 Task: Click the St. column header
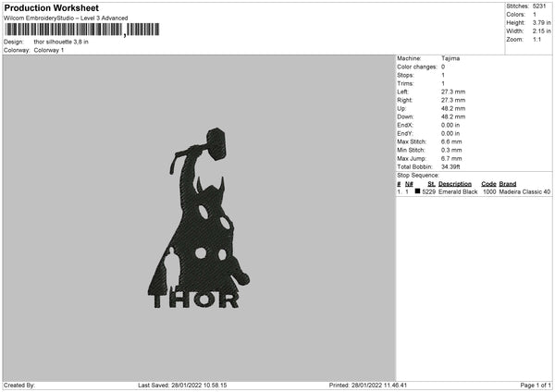coord(431,184)
